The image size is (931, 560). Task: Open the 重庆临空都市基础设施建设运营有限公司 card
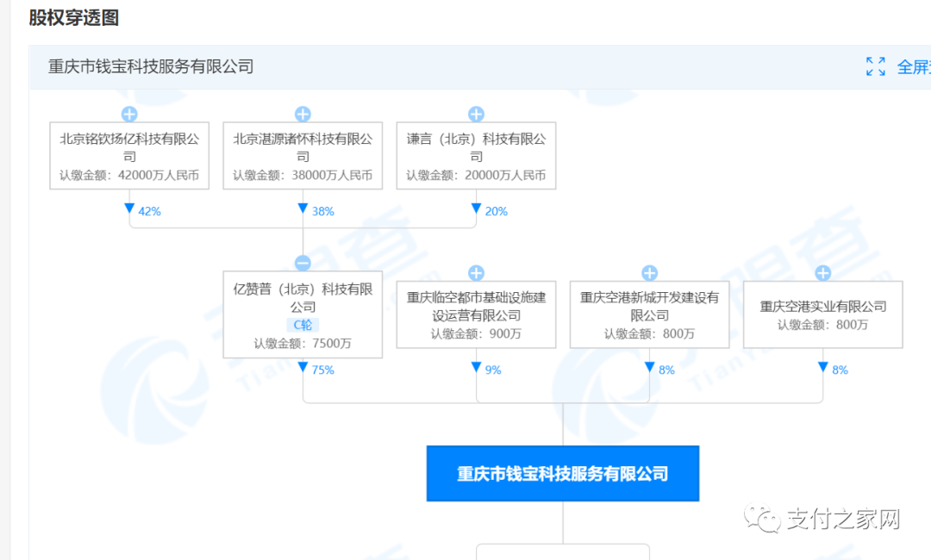476,314
